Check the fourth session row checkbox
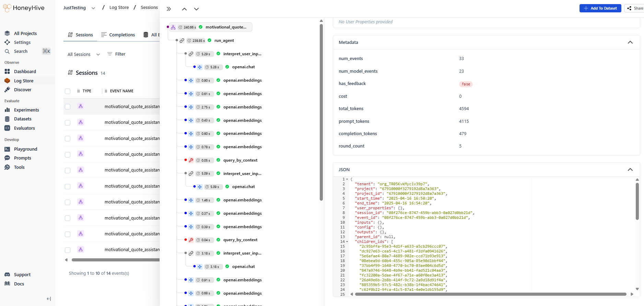Viewport: 644px width, 306px height. 68,154
